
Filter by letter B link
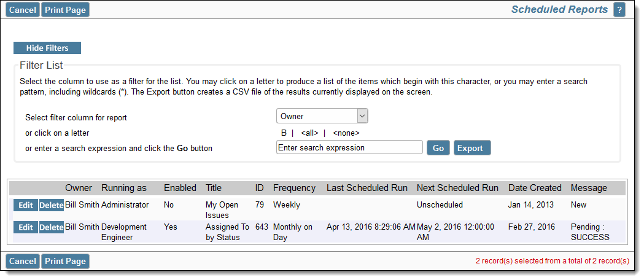(284, 133)
